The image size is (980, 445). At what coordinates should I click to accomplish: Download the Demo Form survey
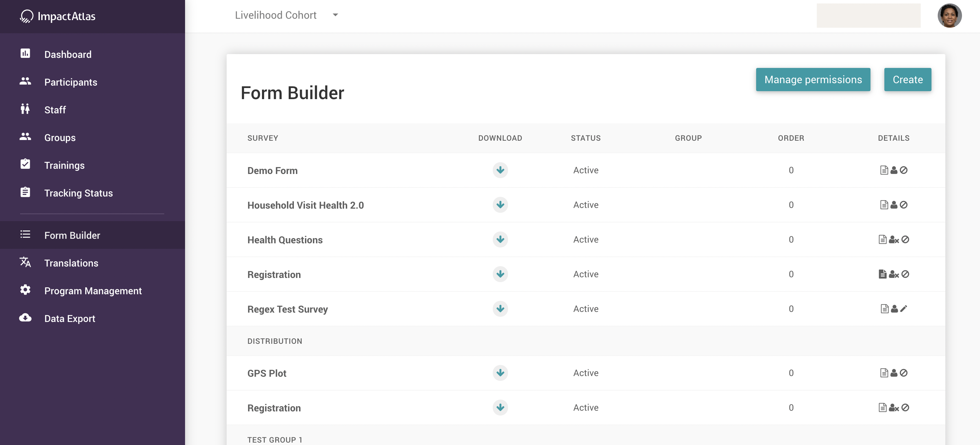click(500, 170)
